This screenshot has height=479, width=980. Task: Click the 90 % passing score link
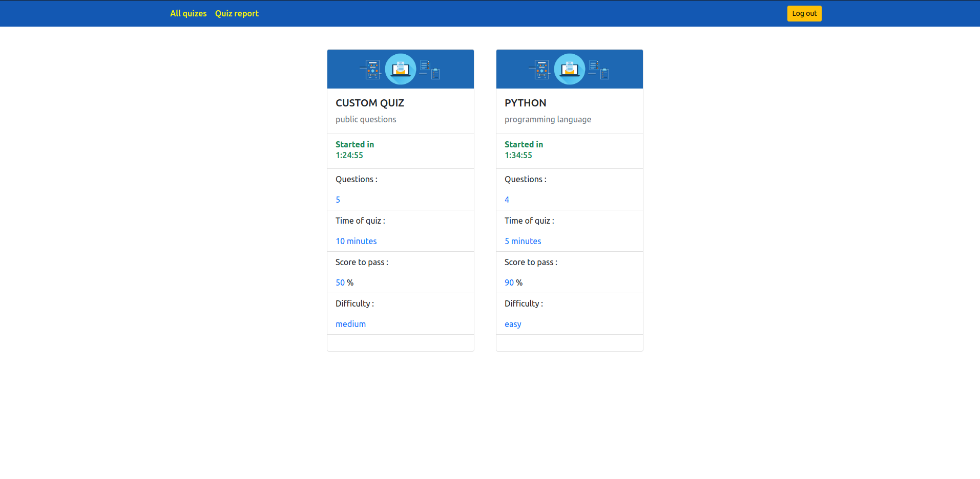click(x=509, y=282)
